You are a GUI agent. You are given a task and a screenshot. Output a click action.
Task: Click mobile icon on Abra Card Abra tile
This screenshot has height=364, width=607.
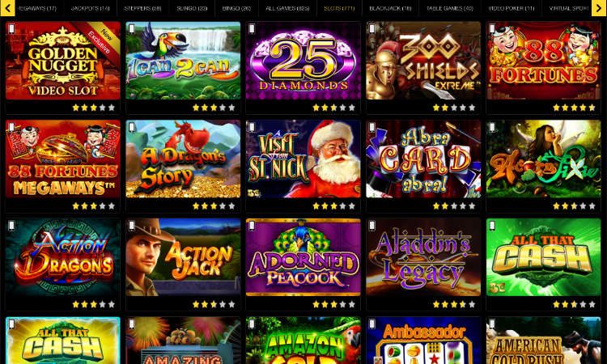[x=372, y=127]
